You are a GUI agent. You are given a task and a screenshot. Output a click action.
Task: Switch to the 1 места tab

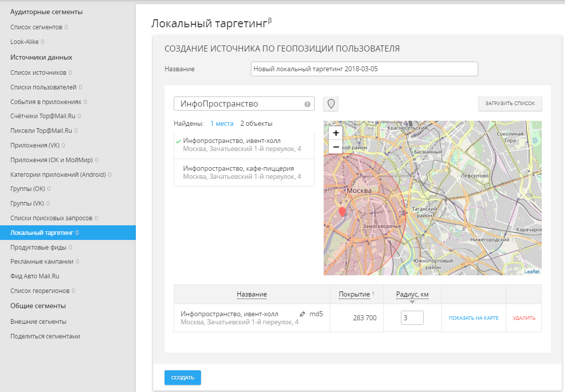(x=222, y=123)
